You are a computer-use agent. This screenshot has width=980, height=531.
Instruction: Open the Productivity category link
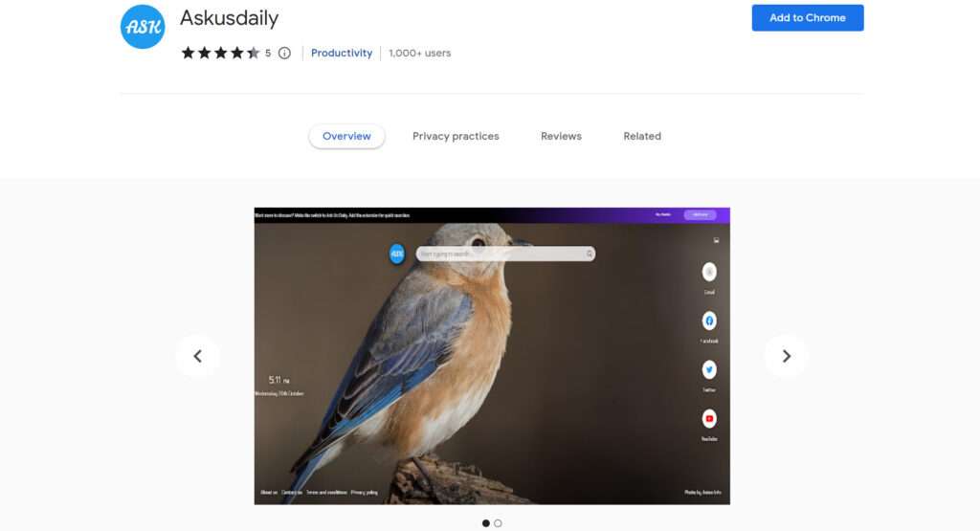pos(342,54)
